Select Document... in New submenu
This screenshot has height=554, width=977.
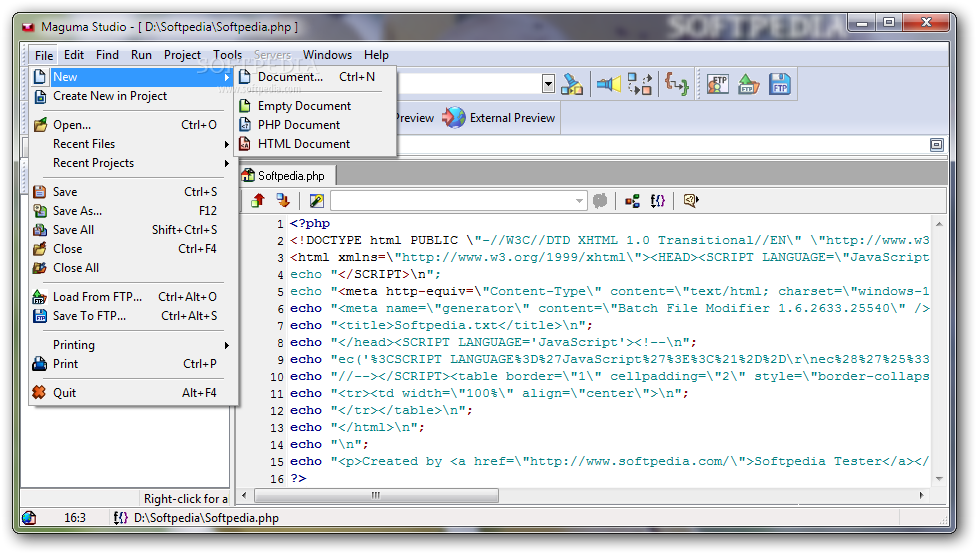click(315, 77)
